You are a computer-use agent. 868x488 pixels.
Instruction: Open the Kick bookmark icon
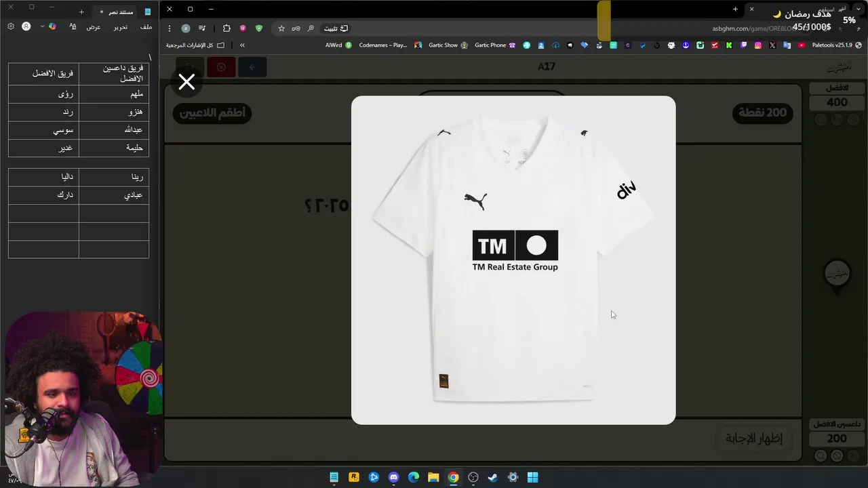(x=729, y=45)
